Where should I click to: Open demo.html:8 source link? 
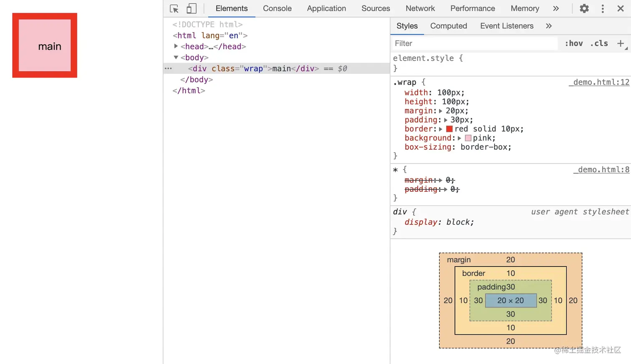pyautogui.click(x=601, y=170)
